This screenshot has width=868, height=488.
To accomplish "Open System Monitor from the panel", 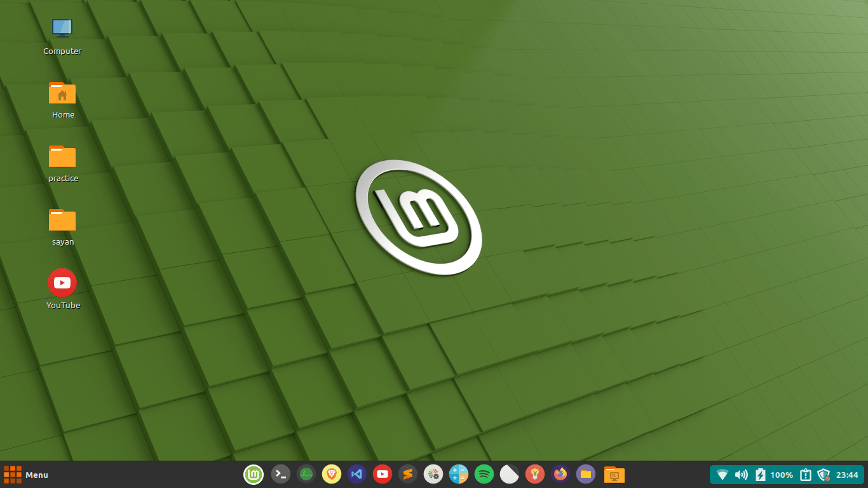I will click(306, 474).
